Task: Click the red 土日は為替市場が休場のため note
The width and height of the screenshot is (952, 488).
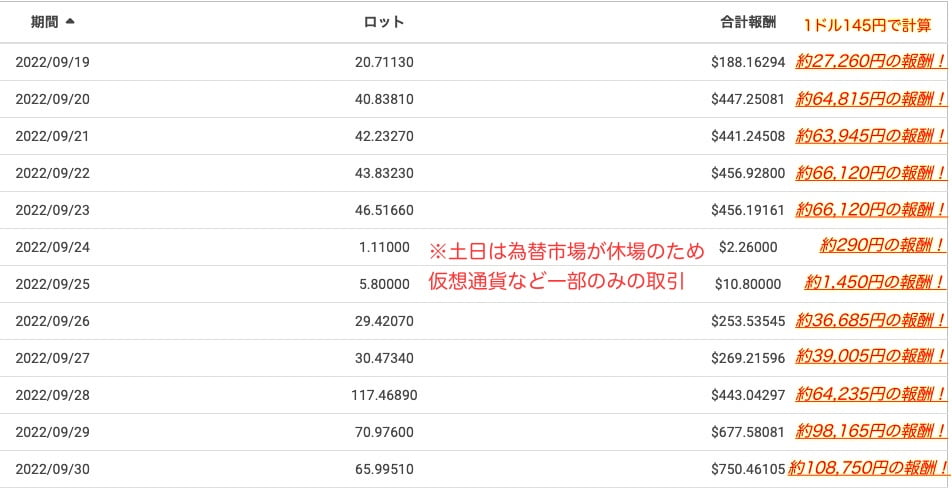Action: pyautogui.click(x=567, y=251)
